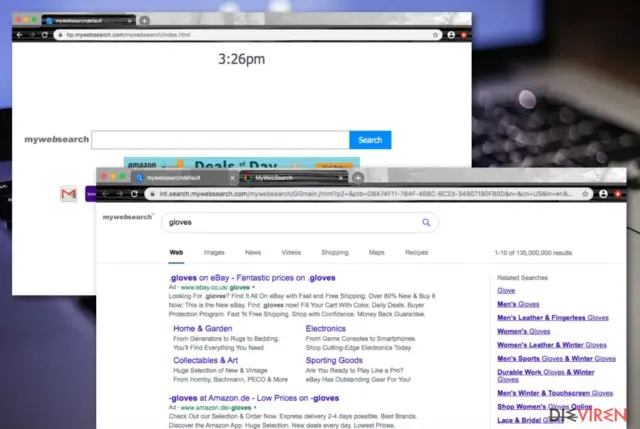
Task: Click the Gmail icon on mywebsearch homepage
Action: 69,193
